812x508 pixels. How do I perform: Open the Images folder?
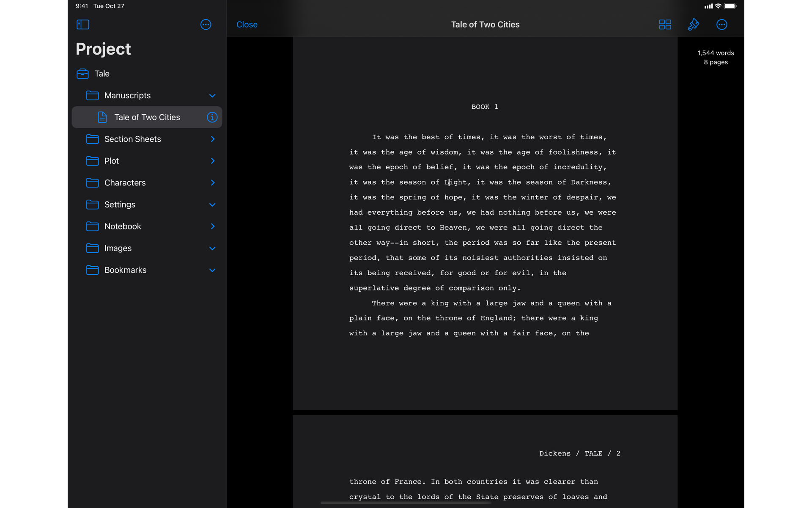tap(147, 248)
